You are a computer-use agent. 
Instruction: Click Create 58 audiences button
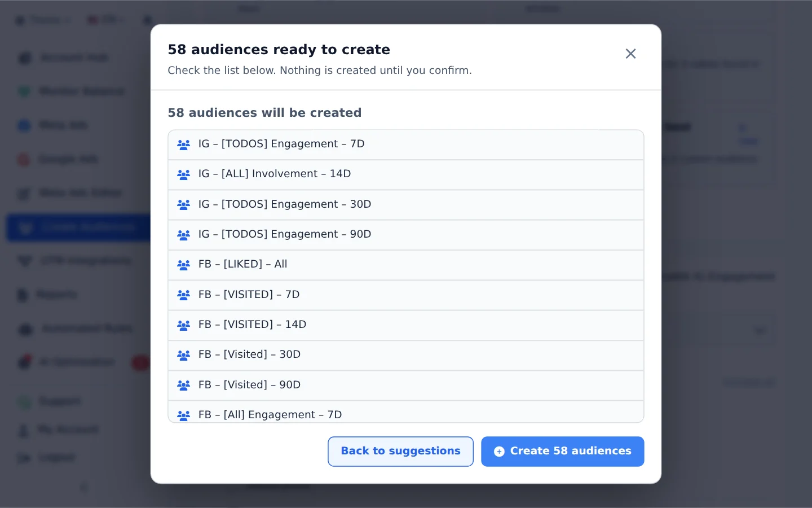click(562, 452)
